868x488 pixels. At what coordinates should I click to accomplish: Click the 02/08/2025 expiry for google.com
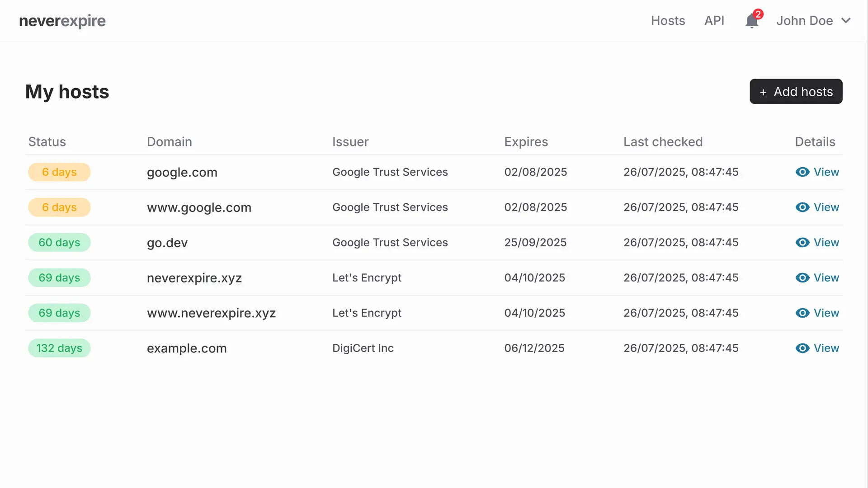536,172
